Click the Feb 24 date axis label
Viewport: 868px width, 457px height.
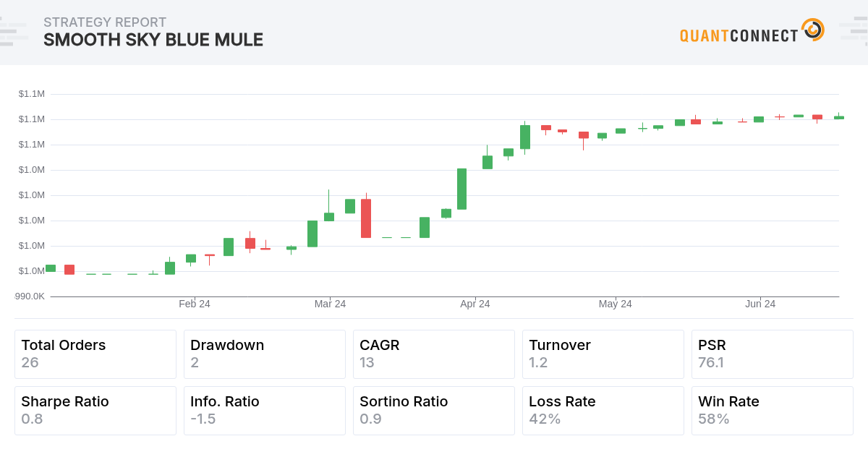tap(195, 304)
